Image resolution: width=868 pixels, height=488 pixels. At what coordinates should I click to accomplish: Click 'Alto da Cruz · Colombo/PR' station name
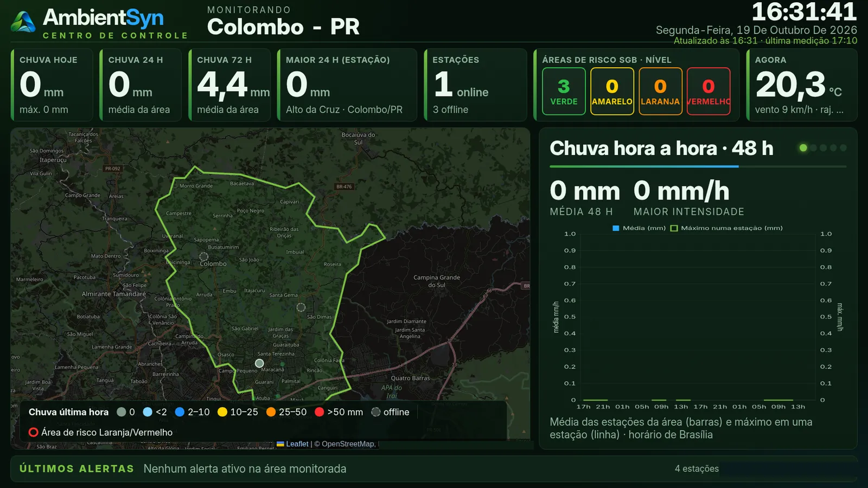(344, 110)
